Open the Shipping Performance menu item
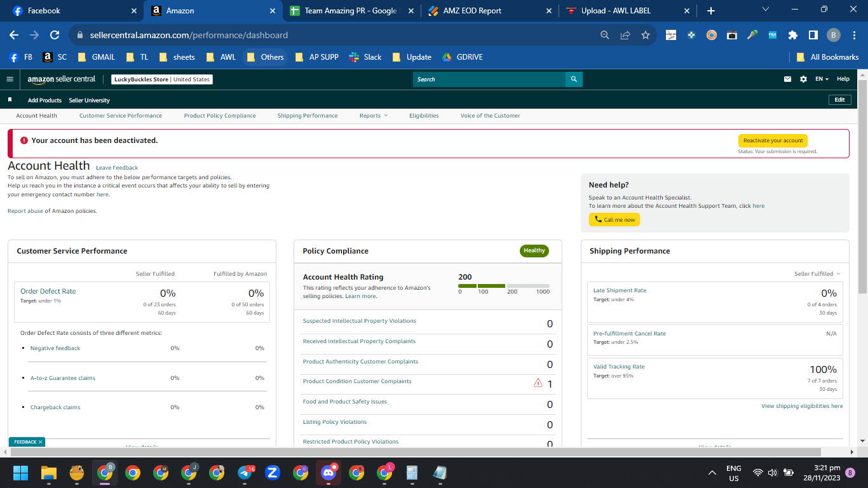Screen dimensions: 868x488 (308, 116)
